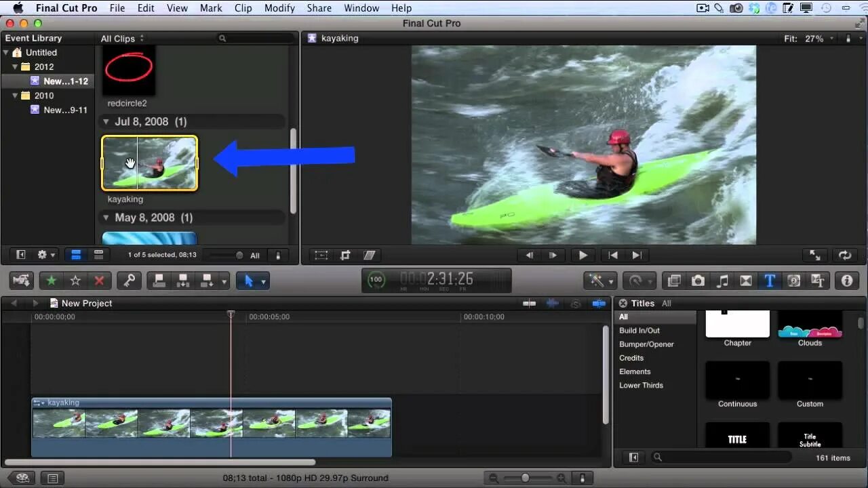
Task: Open the Window menu
Action: coord(361,8)
